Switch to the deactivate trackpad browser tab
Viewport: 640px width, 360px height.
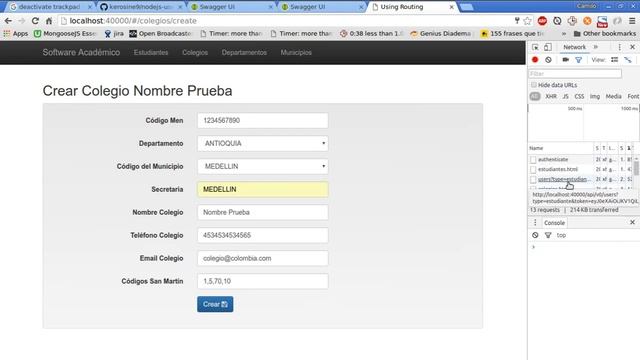pyautogui.click(x=51, y=7)
